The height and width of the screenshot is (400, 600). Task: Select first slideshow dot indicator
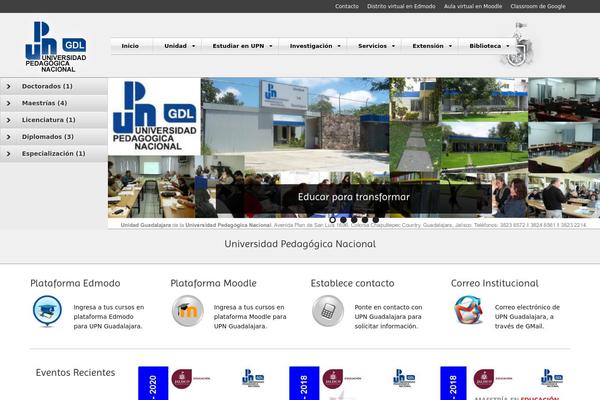pos(333,220)
